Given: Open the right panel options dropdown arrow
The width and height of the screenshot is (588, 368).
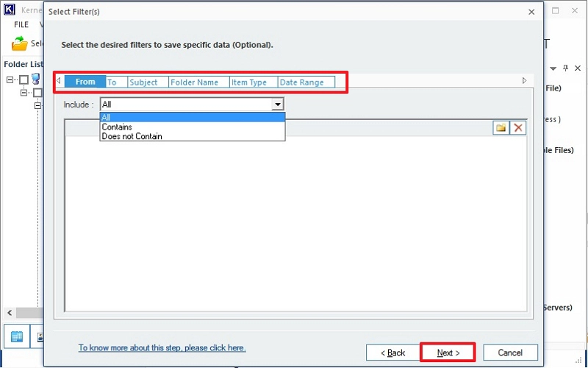Looking at the screenshot, I should 554,68.
